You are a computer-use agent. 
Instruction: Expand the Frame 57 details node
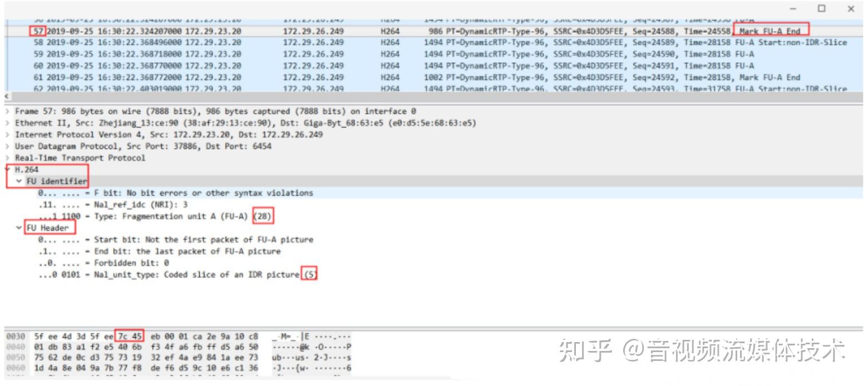(8, 111)
